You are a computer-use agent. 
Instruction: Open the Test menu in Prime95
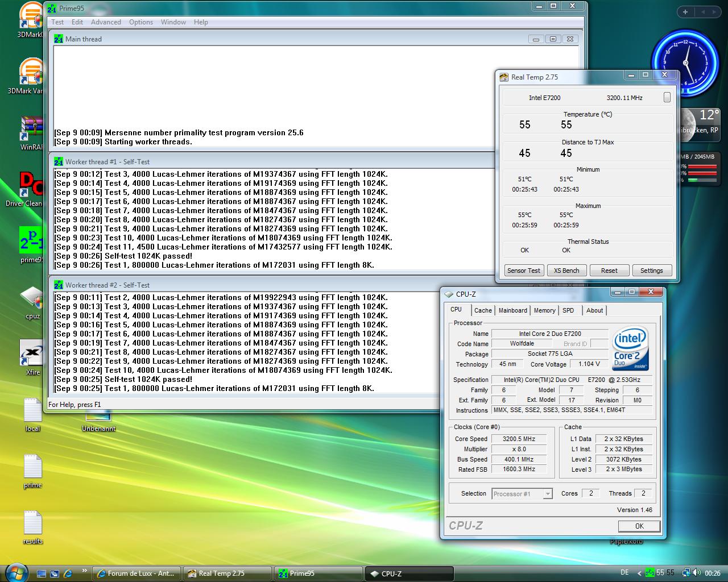pos(57,22)
